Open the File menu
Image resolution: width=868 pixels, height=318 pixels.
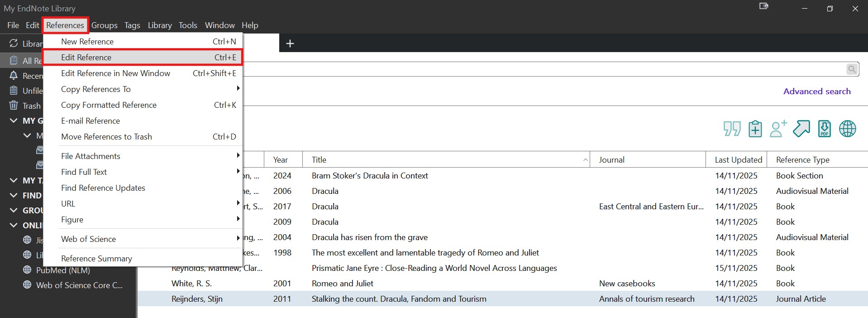point(13,25)
